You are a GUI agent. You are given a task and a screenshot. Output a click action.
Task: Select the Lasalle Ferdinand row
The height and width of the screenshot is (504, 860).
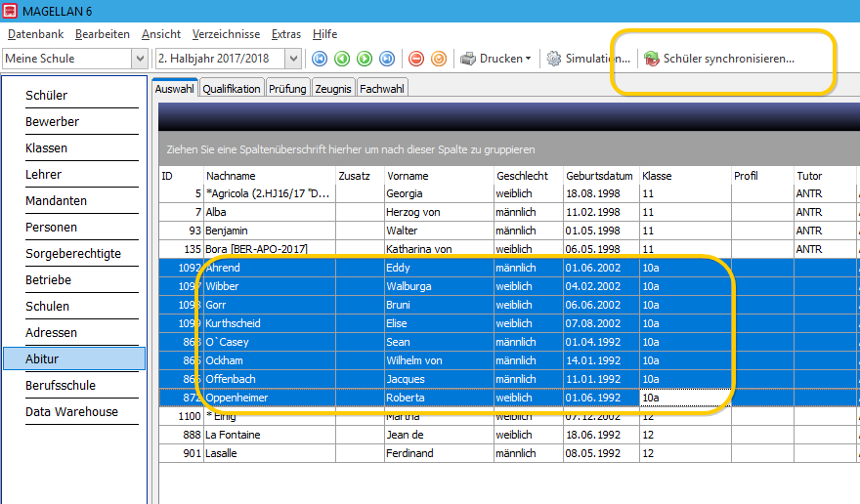[509, 453]
